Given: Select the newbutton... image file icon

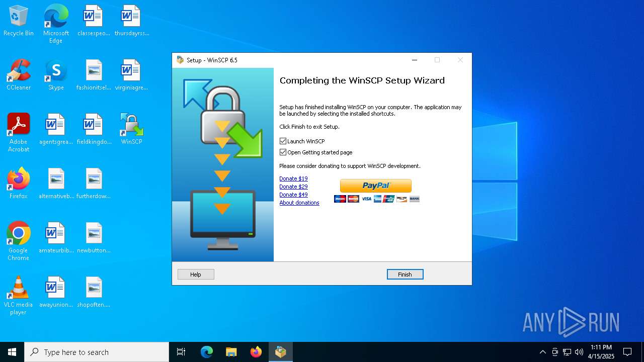Looking at the screenshot, I should tap(94, 238).
